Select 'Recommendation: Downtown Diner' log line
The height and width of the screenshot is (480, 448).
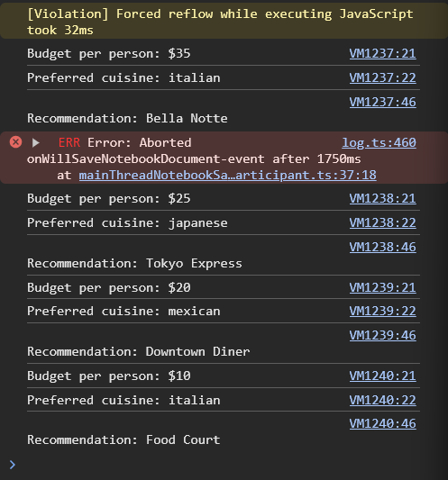tap(139, 351)
